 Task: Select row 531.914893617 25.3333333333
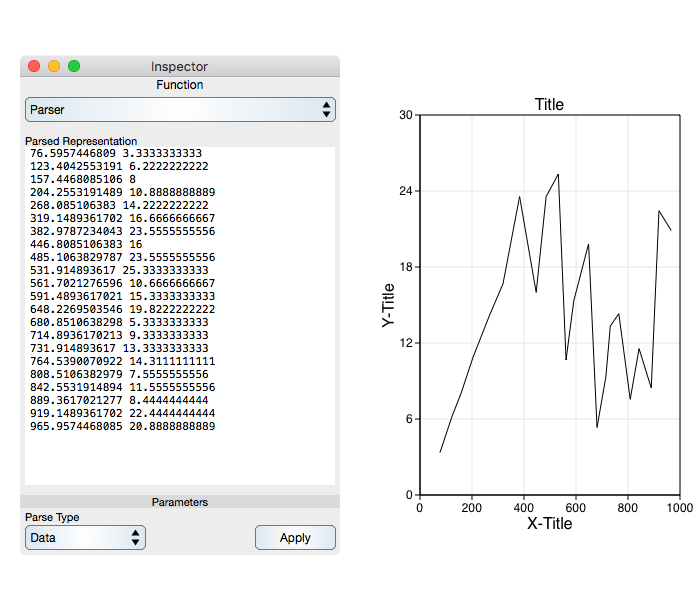click(x=119, y=270)
